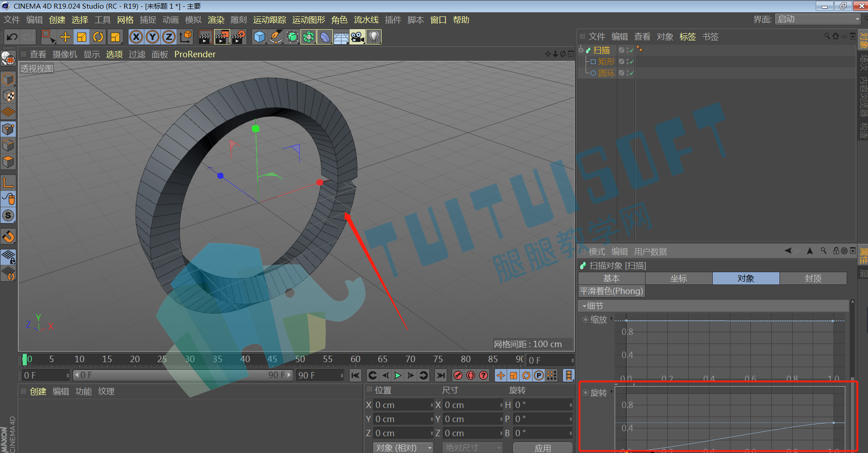Play the animation forward

pos(398,375)
